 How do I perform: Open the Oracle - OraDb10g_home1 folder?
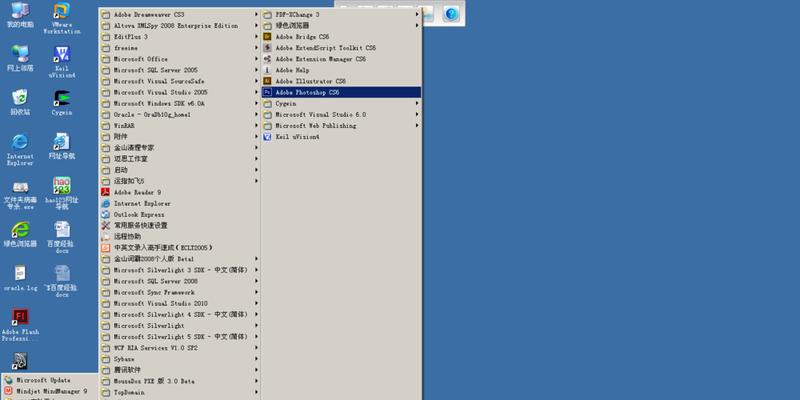pos(180,115)
